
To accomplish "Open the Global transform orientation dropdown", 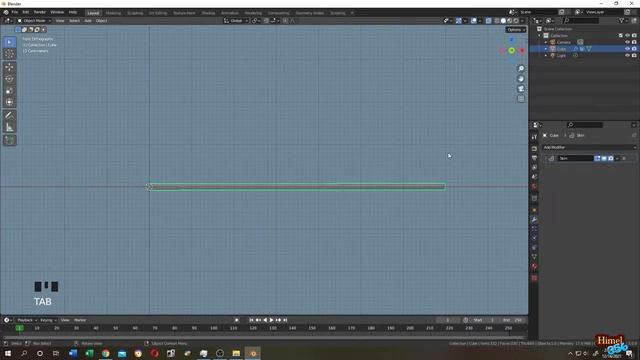I will pyautogui.click(x=236, y=21).
